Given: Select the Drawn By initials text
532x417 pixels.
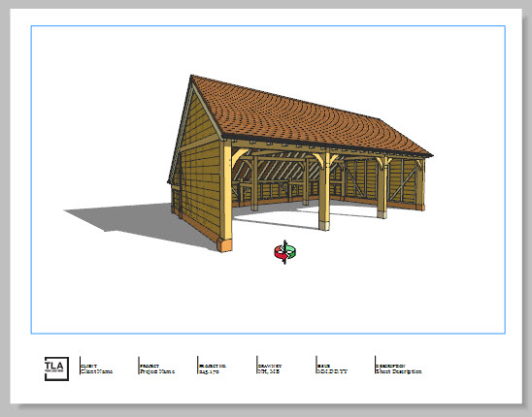Looking at the screenshot, I should 269,371.
